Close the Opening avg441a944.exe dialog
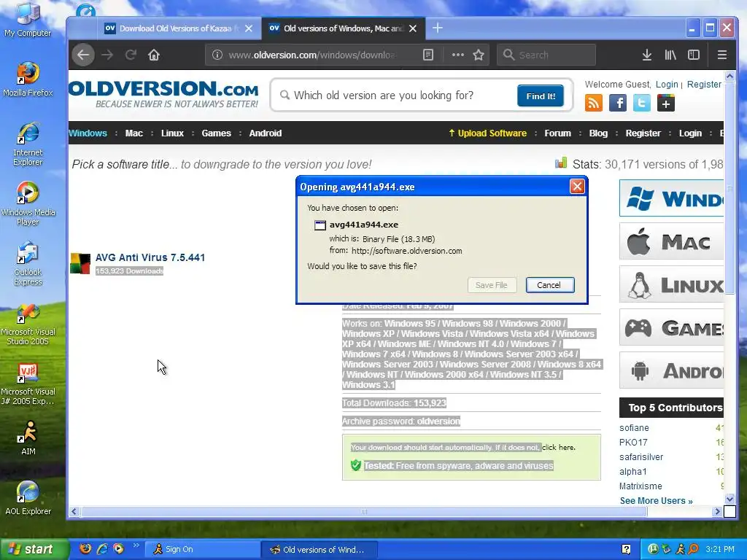The image size is (747, 560). pyautogui.click(x=577, y=186)
